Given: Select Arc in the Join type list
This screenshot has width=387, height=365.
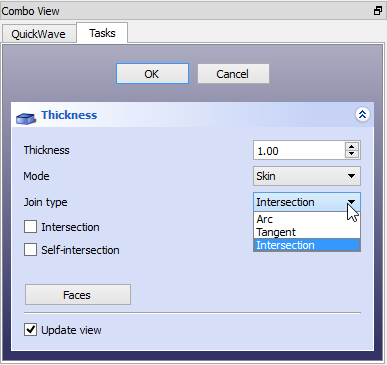Looking at the screenshot, I should coord(307,219).
